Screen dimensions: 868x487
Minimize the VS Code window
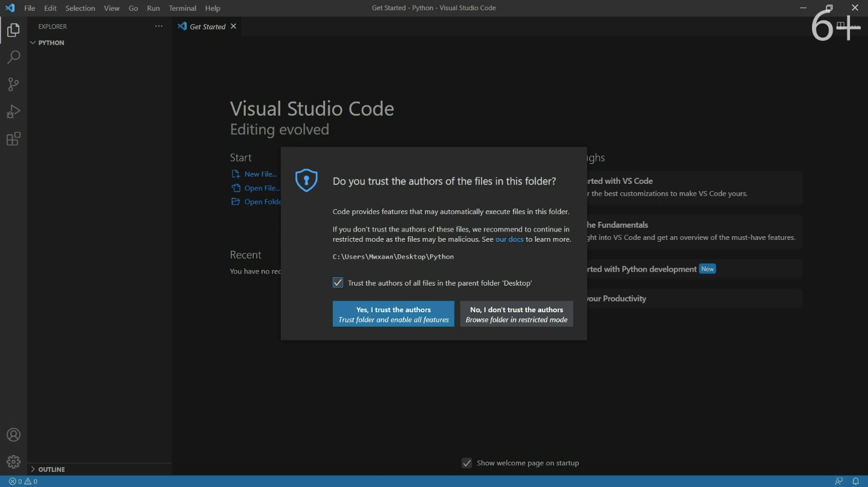click(x=803, y=8)
